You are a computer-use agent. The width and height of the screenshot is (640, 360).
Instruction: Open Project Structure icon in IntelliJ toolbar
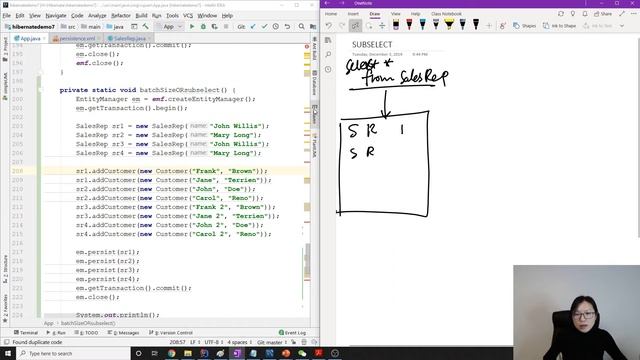pos(313,27)
